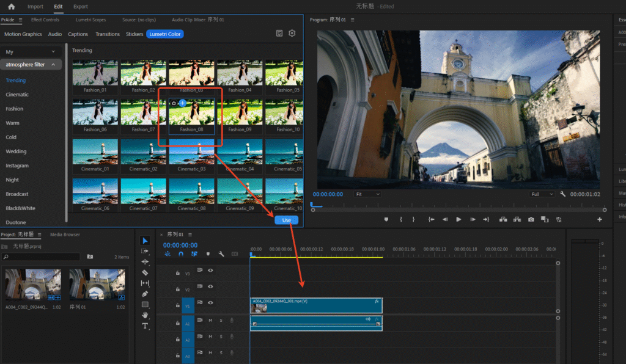Mute audio track A1
The image size is (626, 364).
210,320
